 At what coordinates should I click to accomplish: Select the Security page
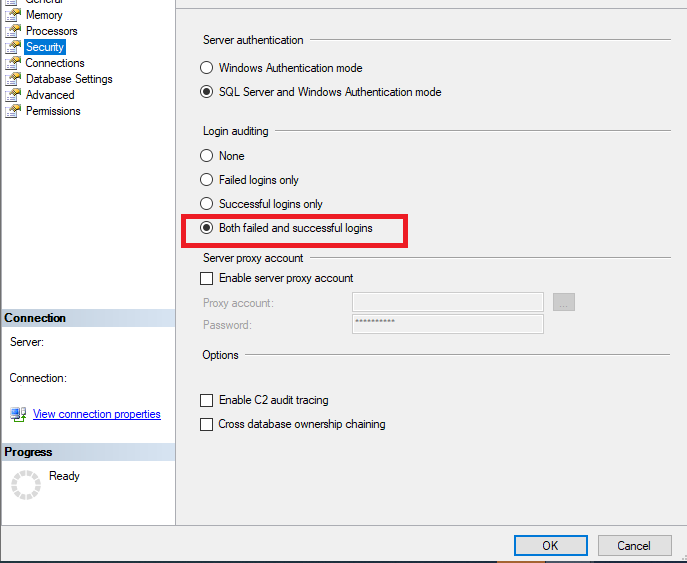point(45,47)
